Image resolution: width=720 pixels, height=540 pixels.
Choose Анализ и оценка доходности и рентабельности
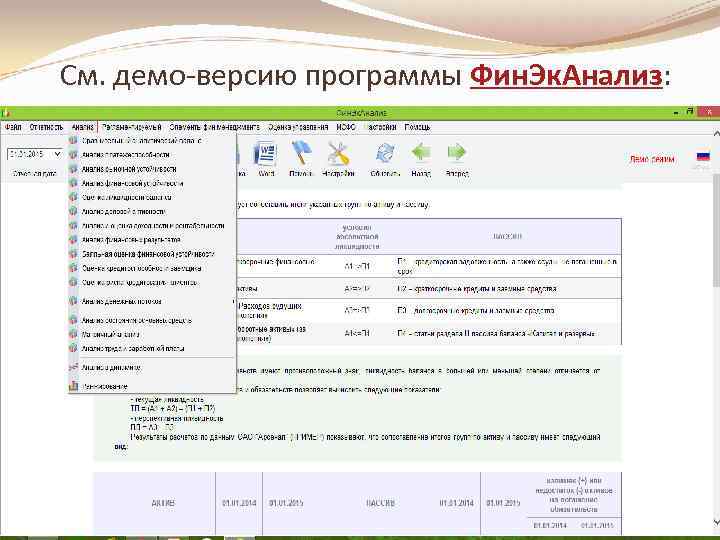[152, 225]
